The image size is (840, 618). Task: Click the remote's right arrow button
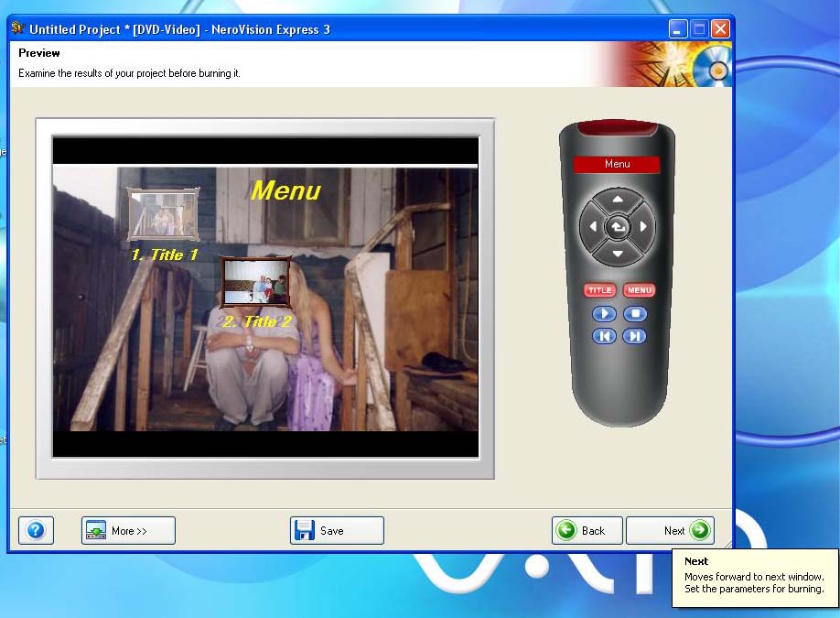tap(643, 227)
